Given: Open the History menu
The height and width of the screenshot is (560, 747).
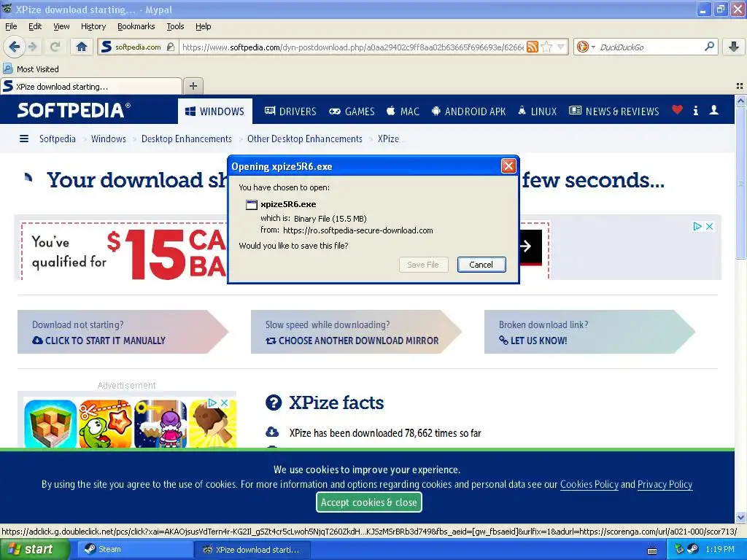Looking at the screenshot, I should point(93,26).
